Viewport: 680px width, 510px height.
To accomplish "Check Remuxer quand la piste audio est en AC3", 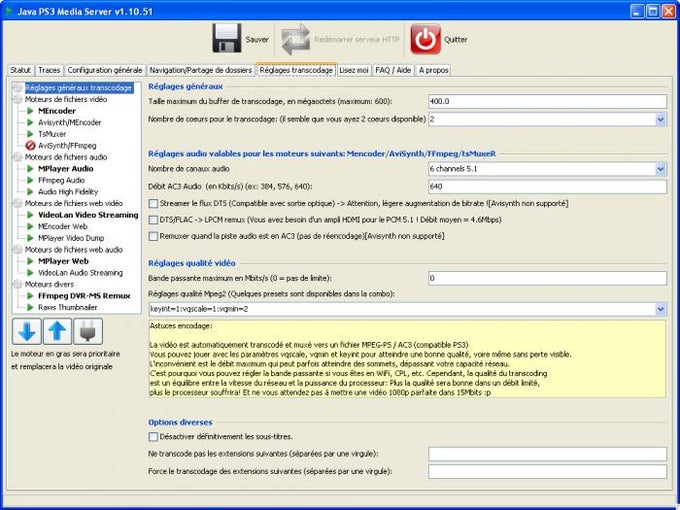I will (x=153, y=236).
